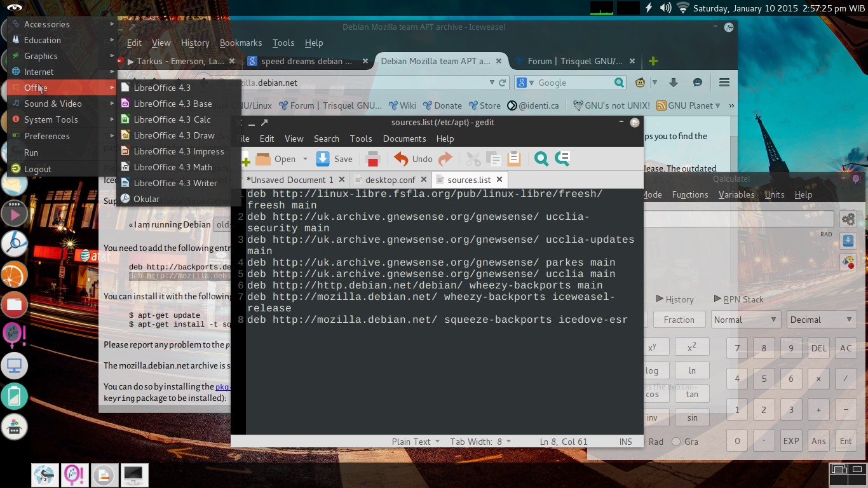Create a new gedit document with the plus icon

tap(245, 160)
